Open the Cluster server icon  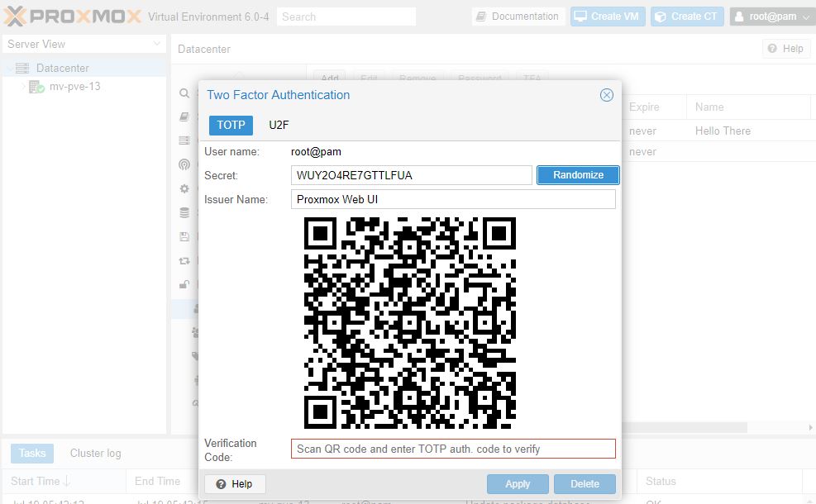pos(184,140)
